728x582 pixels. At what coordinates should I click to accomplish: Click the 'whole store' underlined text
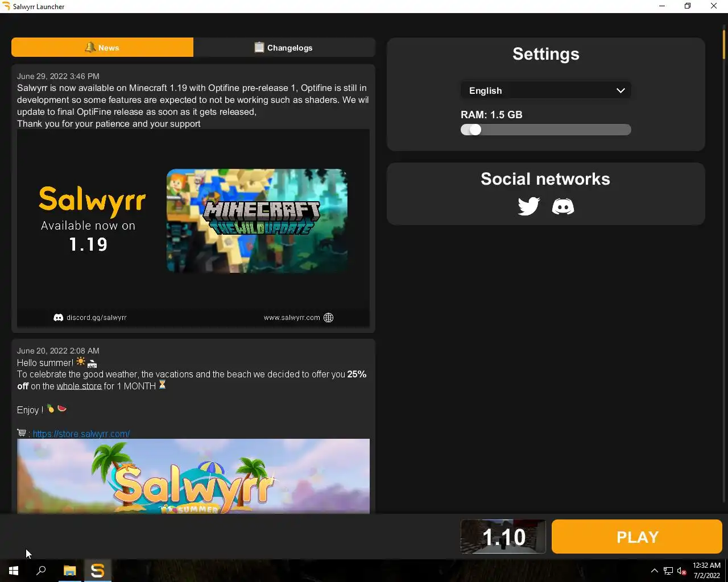tap(79, 386)
